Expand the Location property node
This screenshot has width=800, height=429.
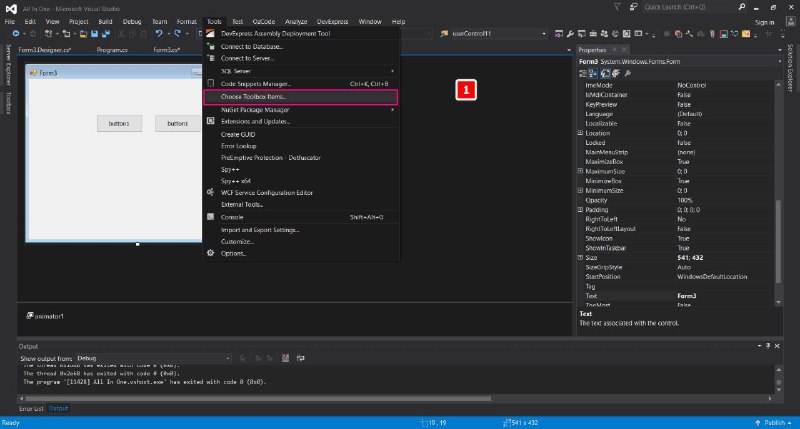point(580,133)
